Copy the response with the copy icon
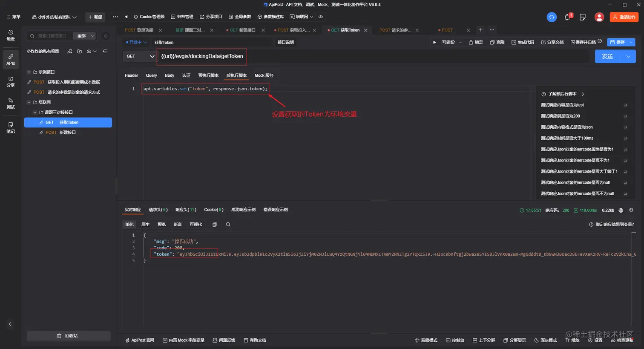The image size is (644, 349). click(x=215, y=225)
